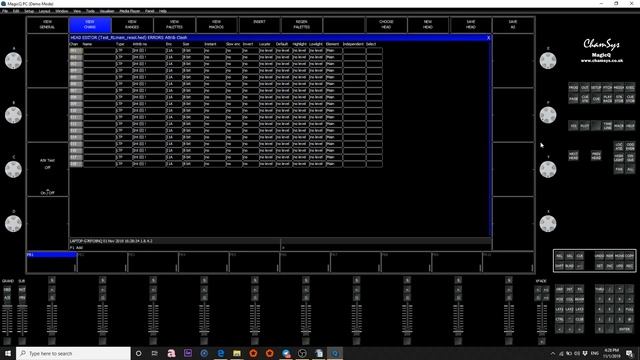Click the NEXT HEAD button

pos(573,156)
